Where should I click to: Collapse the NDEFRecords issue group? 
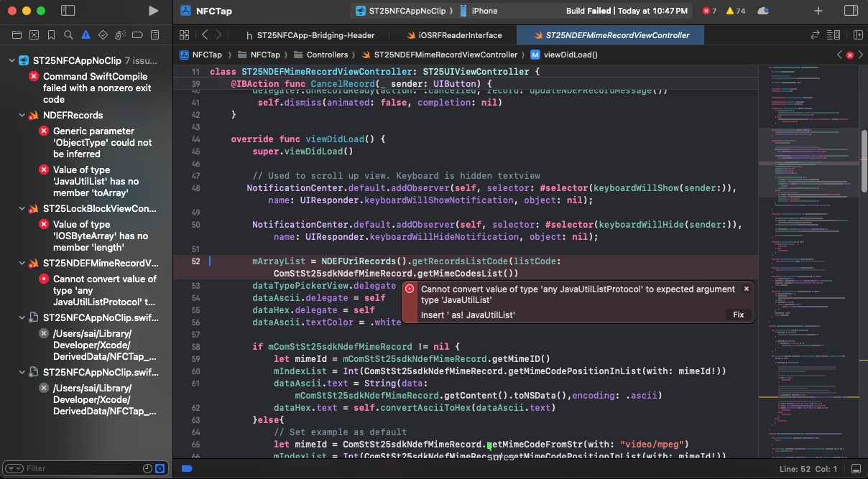pyautogui.click(x=22, y=116)
